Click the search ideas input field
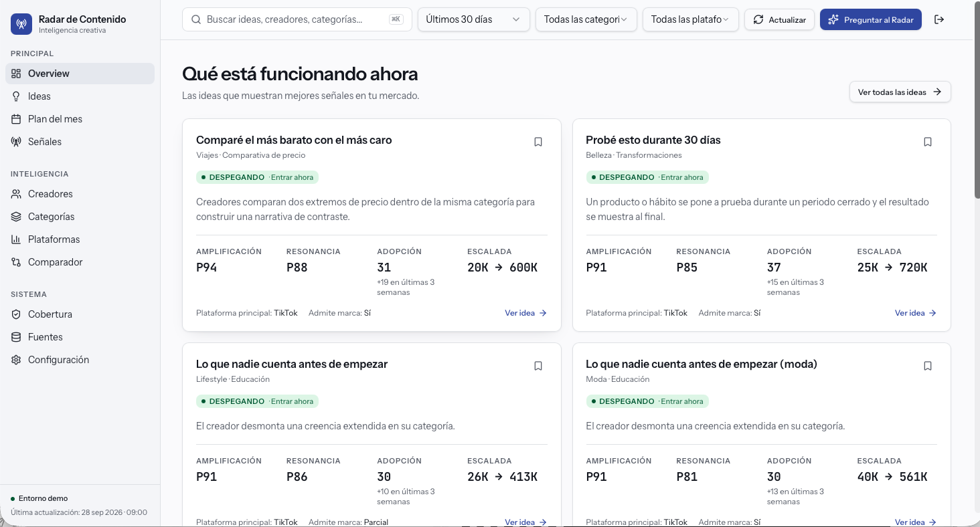The image size is (980, 527). [299, 19]
